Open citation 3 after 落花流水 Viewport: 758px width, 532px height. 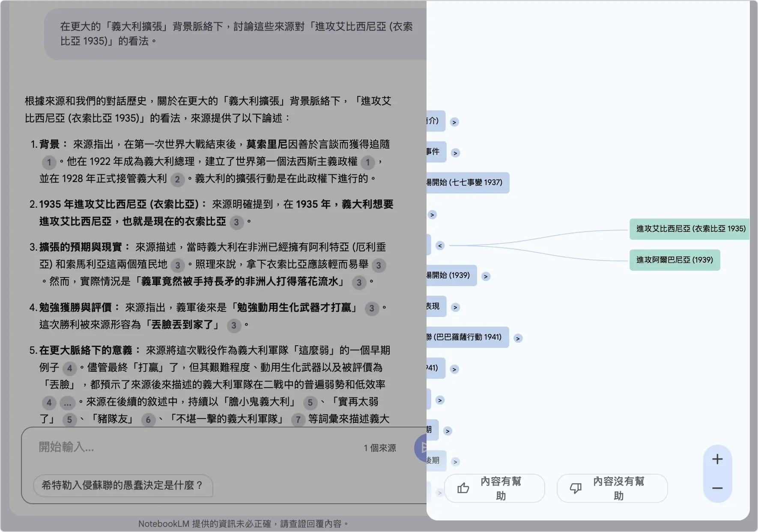click(359, 282)
